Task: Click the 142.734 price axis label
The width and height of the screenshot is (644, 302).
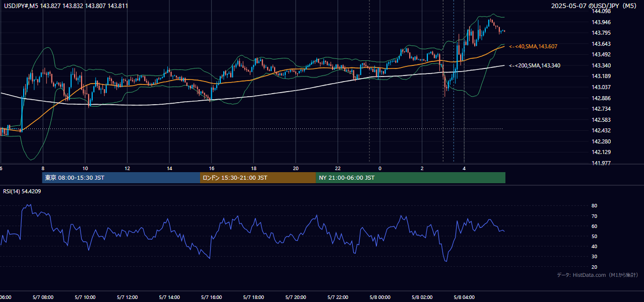Action: click(601, 109)
